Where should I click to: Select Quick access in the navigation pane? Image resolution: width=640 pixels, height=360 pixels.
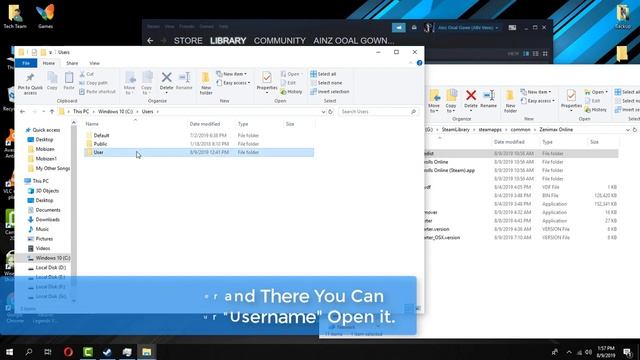tap(46, 130)
